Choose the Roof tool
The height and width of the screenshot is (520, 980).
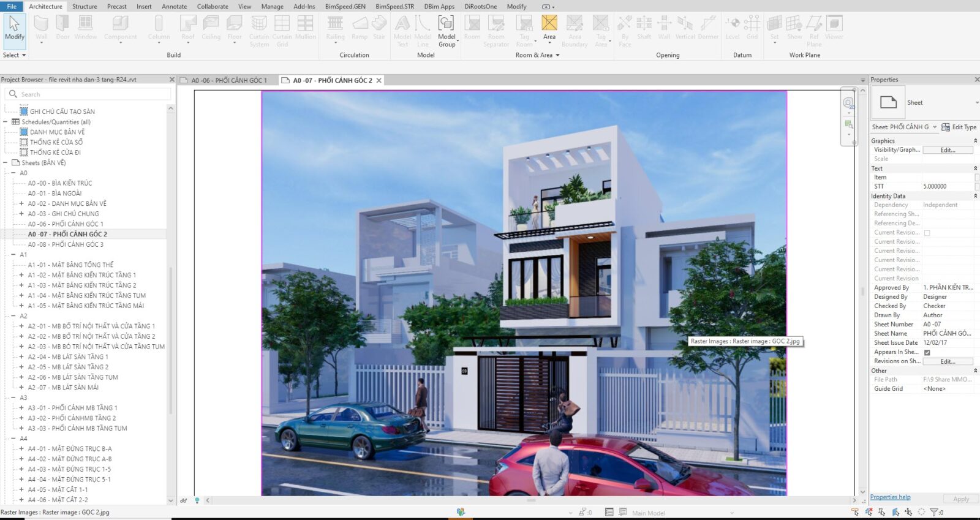[x=188, y=29]
